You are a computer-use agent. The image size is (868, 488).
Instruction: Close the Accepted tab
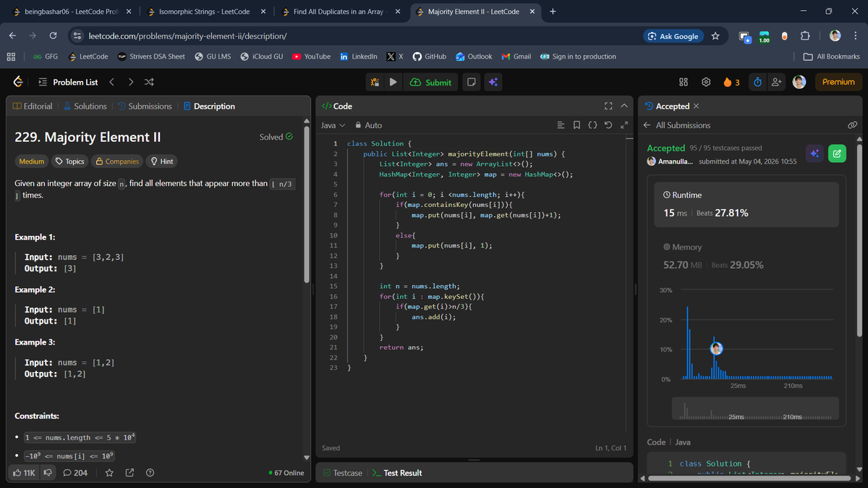point(697,106)
